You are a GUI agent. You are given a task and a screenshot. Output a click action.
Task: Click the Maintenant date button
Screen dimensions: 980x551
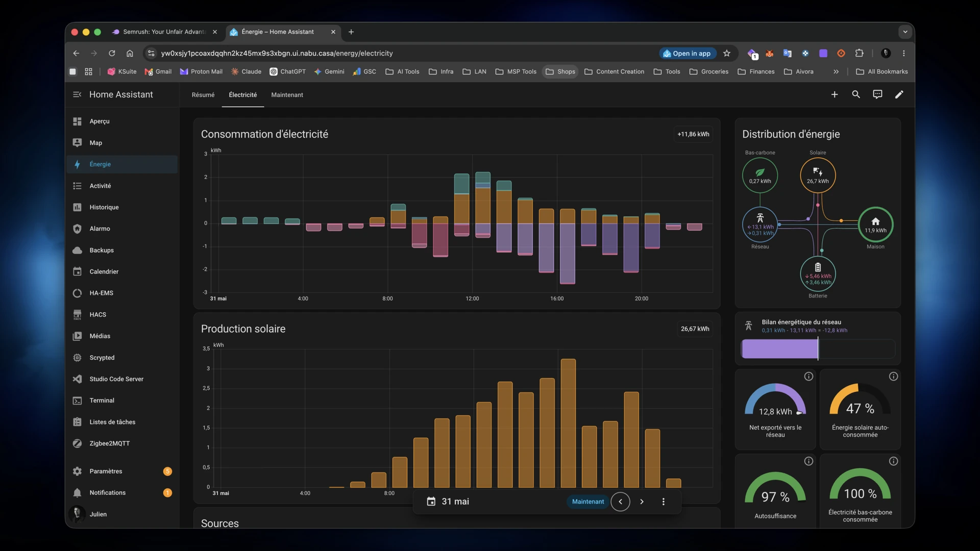(x=587, y=502)
